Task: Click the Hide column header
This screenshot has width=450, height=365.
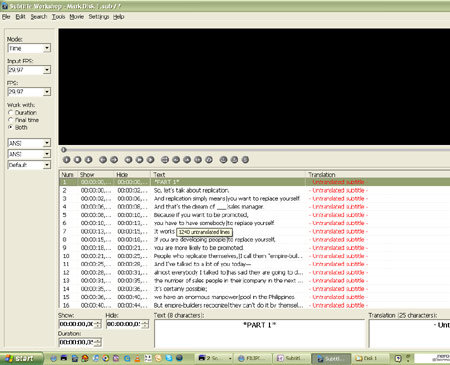Action: pyautogui.click(x=132, y=174)
